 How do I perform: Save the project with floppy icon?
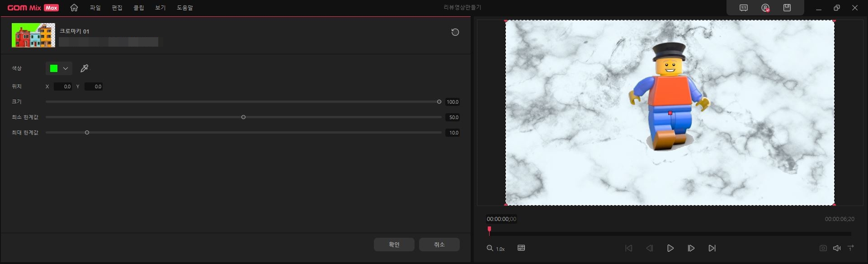click(x=787, y=8)
